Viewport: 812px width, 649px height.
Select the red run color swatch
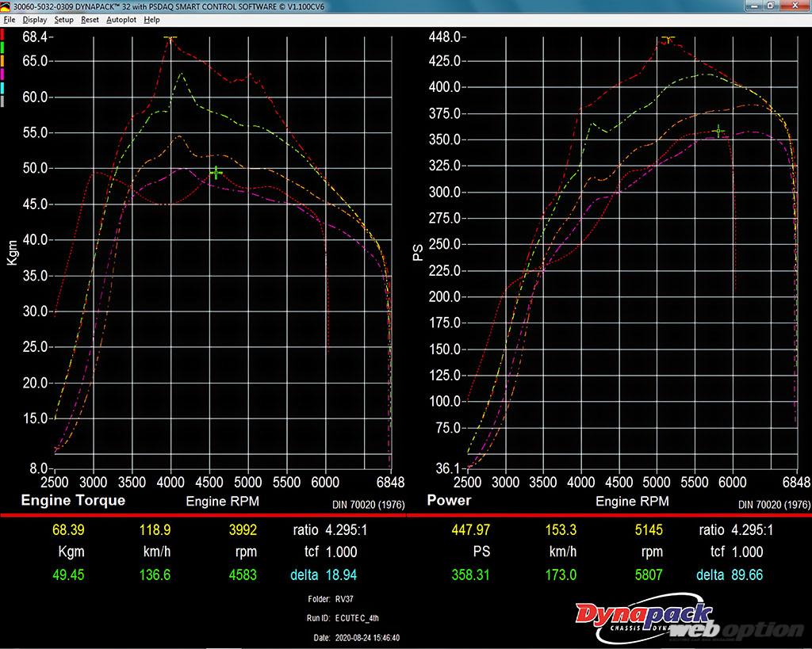coord(3,35)
